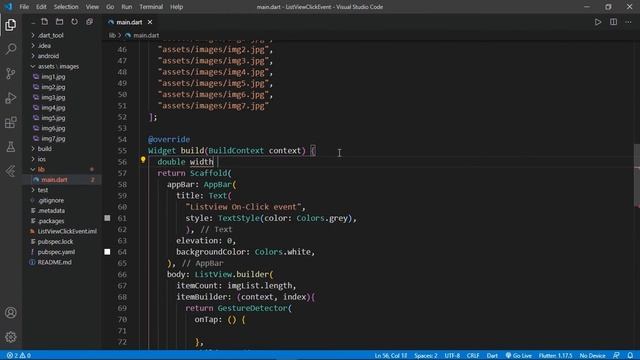Switch to the main.dart editor tab
640x360 pixels.
click(x=129, y=22)
